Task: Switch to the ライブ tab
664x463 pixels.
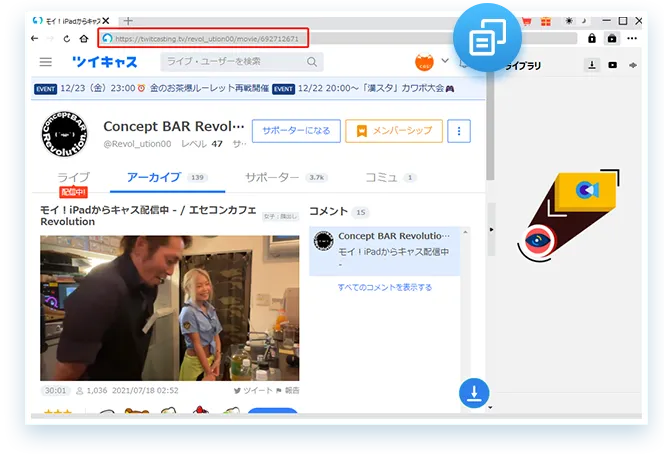Action: (73, 177)
